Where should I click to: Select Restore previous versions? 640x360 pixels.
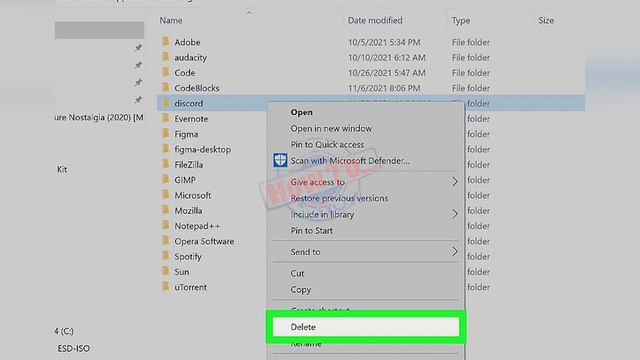click(339, 198)
